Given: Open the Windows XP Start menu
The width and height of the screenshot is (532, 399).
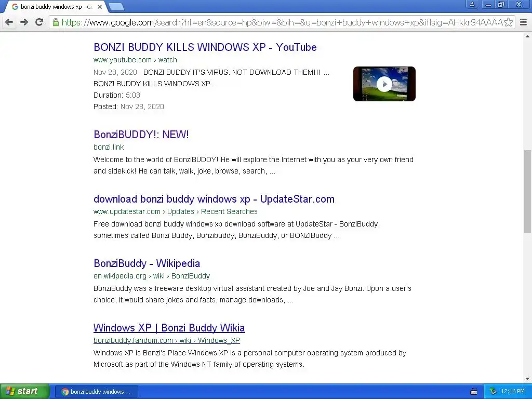Looking at the screenshot, I should tap(25, 391).
